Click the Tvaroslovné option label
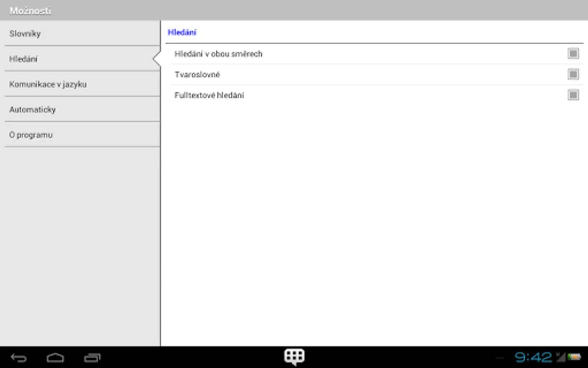 pos(197,74)
